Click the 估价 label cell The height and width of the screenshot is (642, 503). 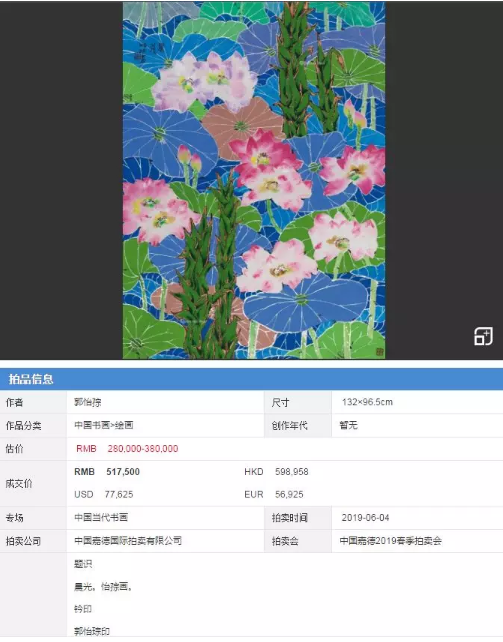coord(33,449)
